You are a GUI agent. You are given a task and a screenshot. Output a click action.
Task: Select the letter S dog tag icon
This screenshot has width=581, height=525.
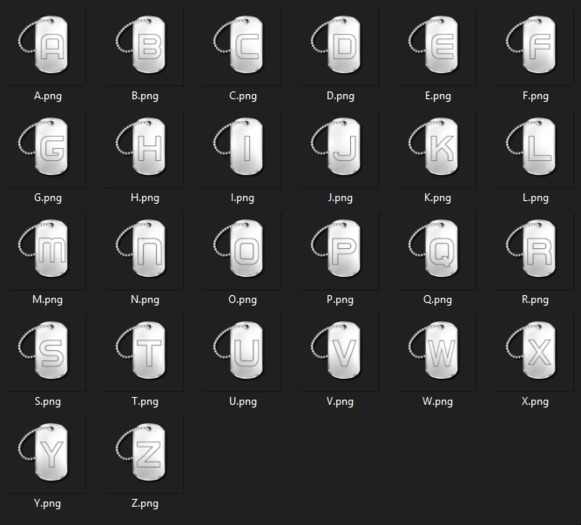[x=43, y=350]
